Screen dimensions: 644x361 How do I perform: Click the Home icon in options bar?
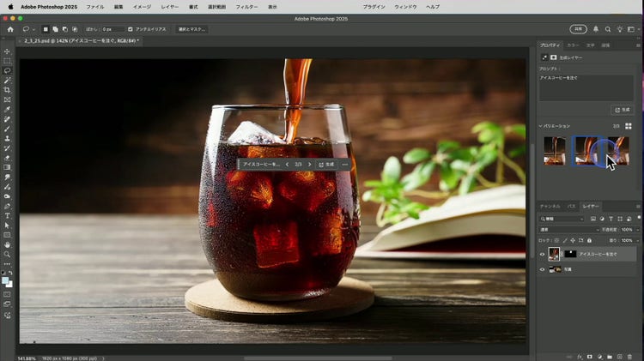click(x=10, y=29)
